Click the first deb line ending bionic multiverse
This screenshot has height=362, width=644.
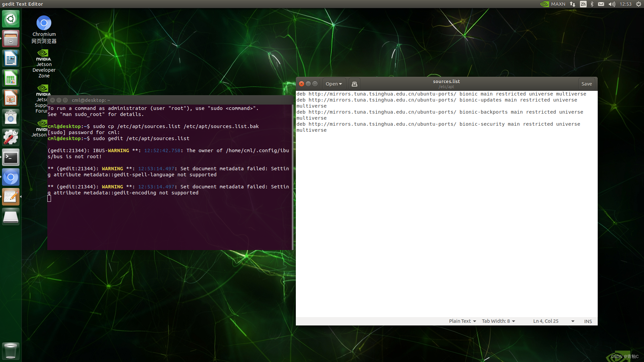click(441, 94)
